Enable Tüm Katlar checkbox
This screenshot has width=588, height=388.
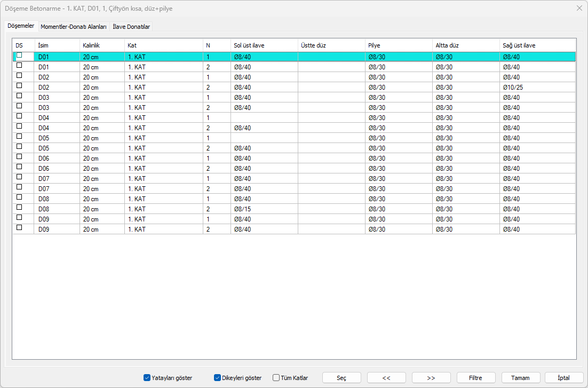click(x=276, y=378)
